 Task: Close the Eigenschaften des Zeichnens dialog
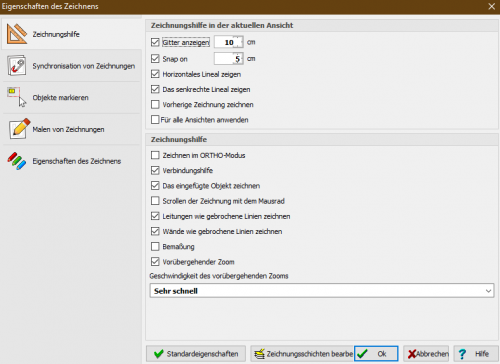coord(491,6)
